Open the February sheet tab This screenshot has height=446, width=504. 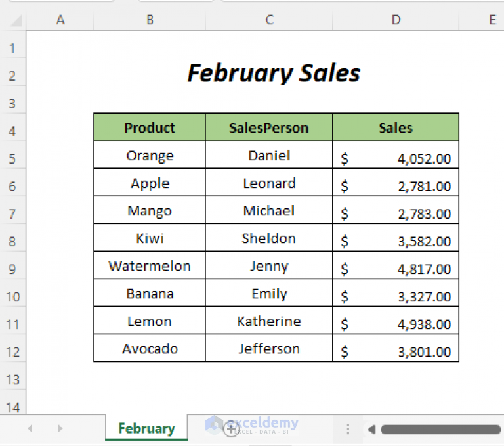pyautogui.click(x=146, y=429)
